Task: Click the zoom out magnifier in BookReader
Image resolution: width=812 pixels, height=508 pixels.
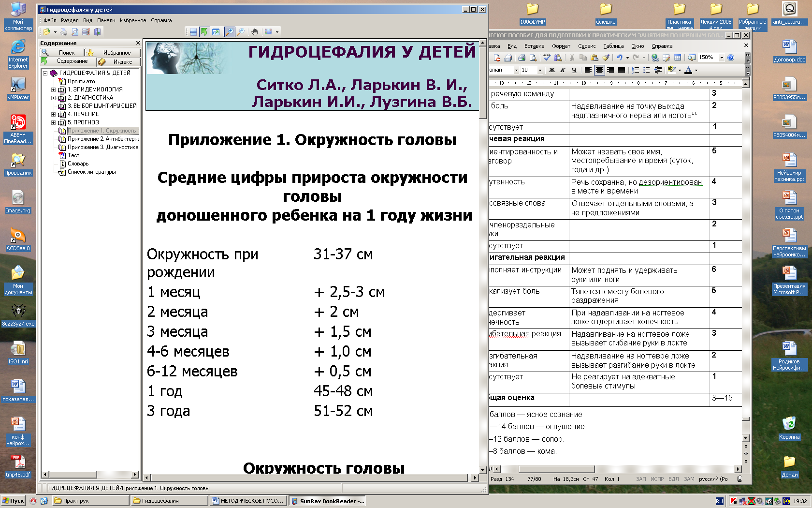Action: click(x=241, y=32)
